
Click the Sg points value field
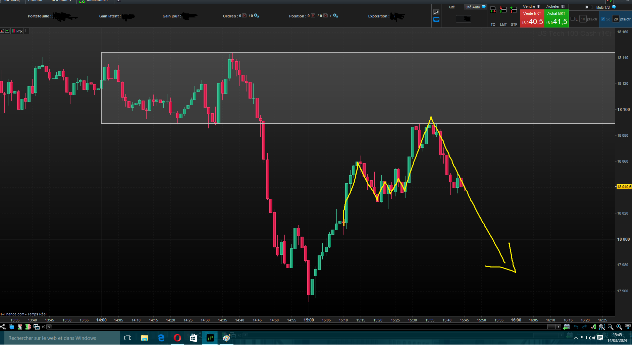(615, 19)
